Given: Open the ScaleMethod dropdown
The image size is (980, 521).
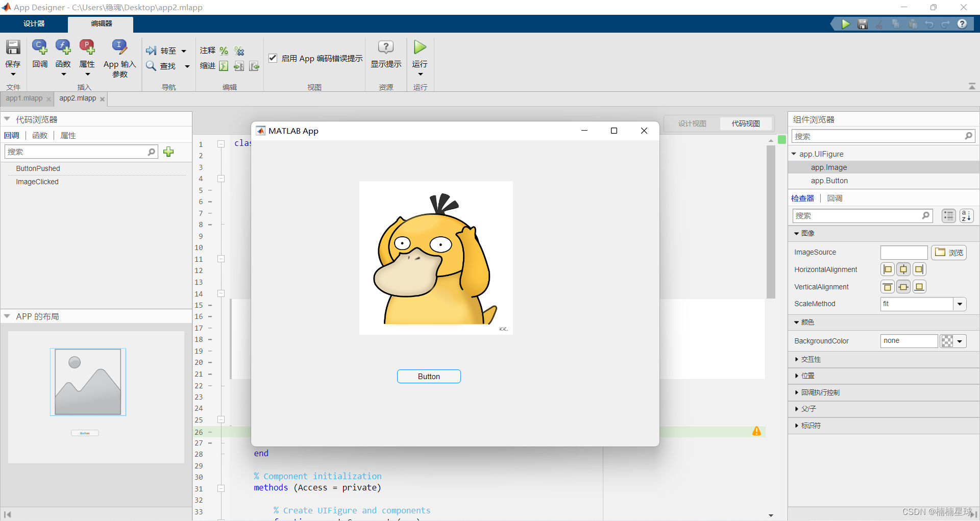Looking at the screenshot, I should 960,304.
